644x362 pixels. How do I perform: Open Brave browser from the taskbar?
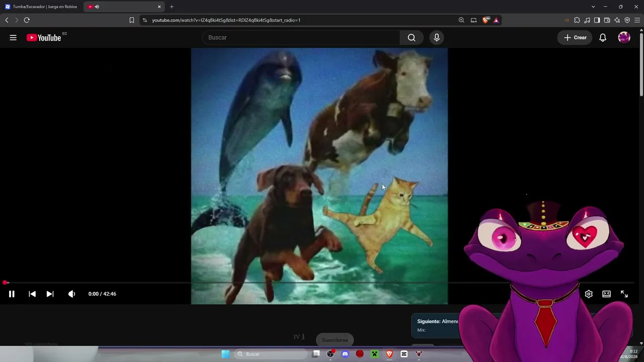[x=389, y=354]
